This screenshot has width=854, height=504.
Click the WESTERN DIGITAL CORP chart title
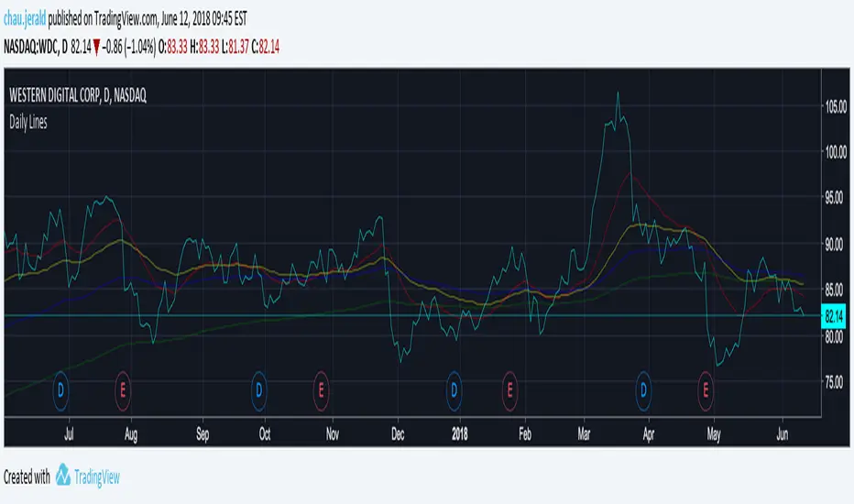(x=78, y=96)
